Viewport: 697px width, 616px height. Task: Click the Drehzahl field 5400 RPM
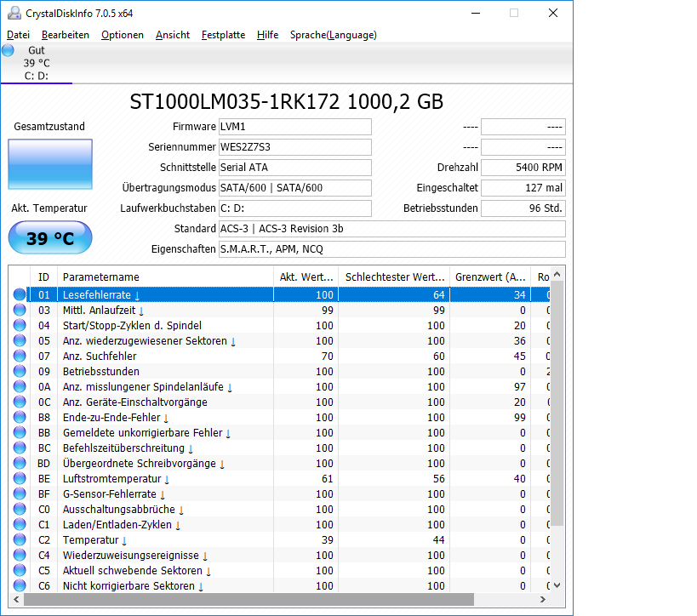(523, 168)
